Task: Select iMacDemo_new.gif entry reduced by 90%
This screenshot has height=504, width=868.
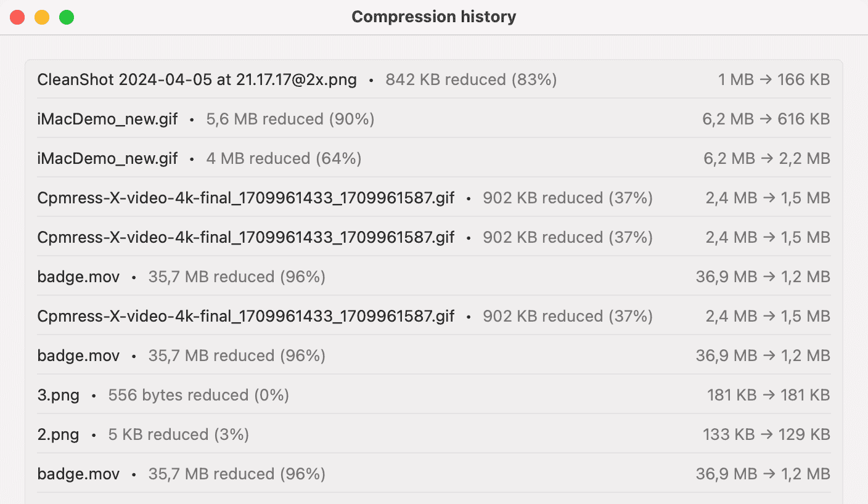Action: pyautogui.click(x=107, y=119)
